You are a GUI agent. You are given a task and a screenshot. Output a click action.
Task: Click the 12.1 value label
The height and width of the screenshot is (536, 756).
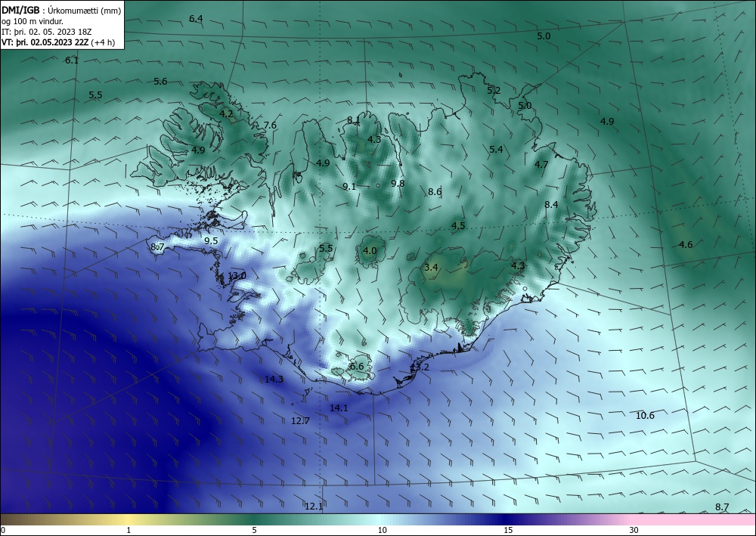tap(314, 506)
